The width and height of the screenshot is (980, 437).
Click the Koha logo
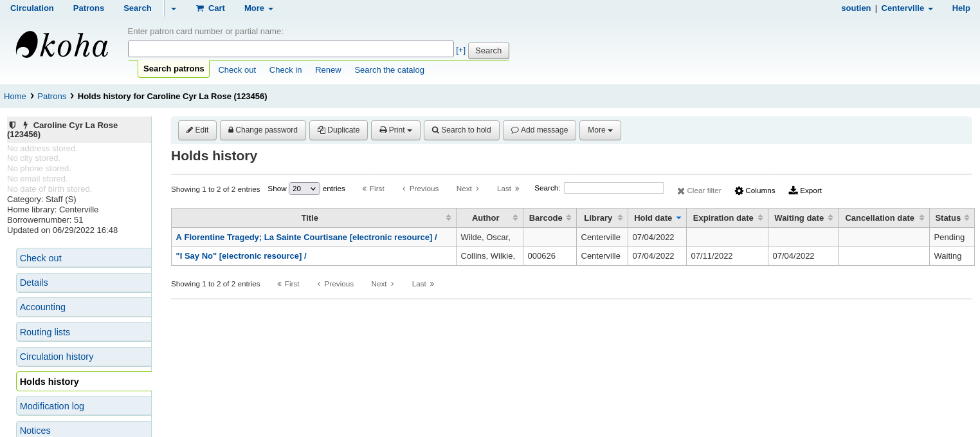62,46
